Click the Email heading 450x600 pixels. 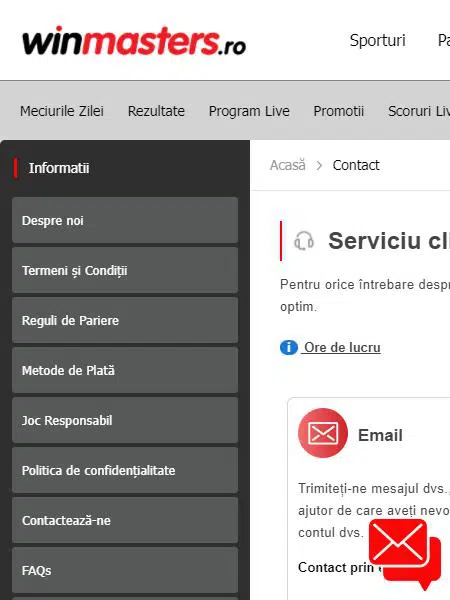coord(380,435)
